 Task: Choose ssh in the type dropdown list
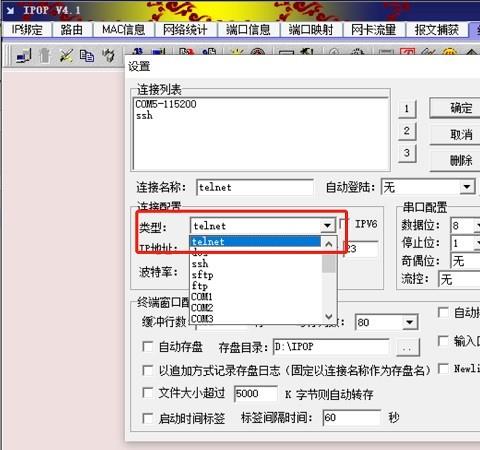[255, 264]
